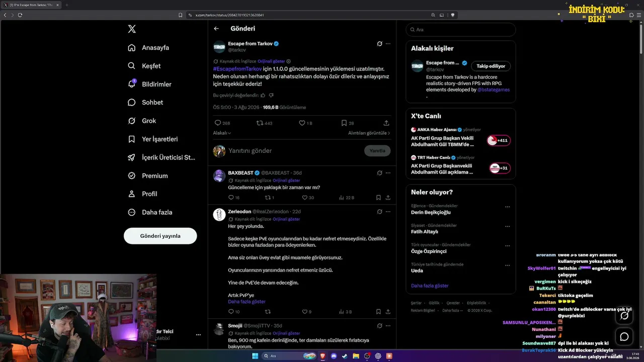Bookmark the Zerleodon reply
The width and height of the screenshot is (644, 362).
click(378, 312)
